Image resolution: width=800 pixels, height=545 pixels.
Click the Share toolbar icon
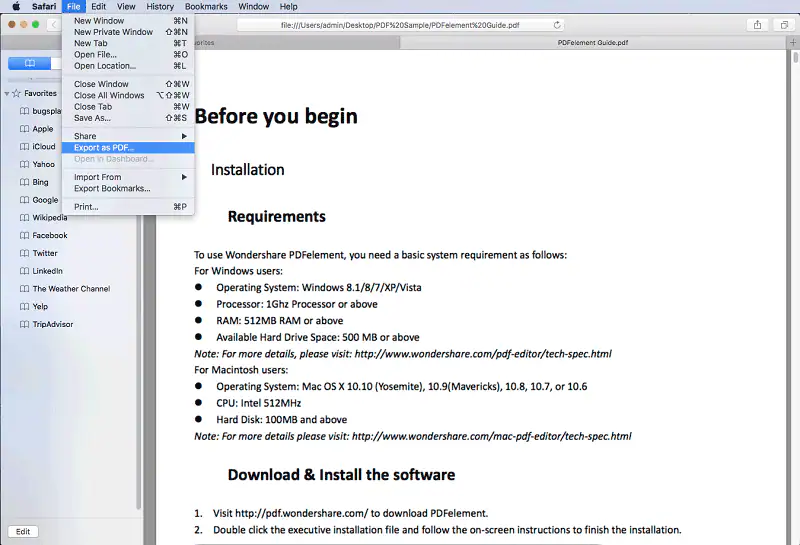pyautogui.click(x=758, y=24)
